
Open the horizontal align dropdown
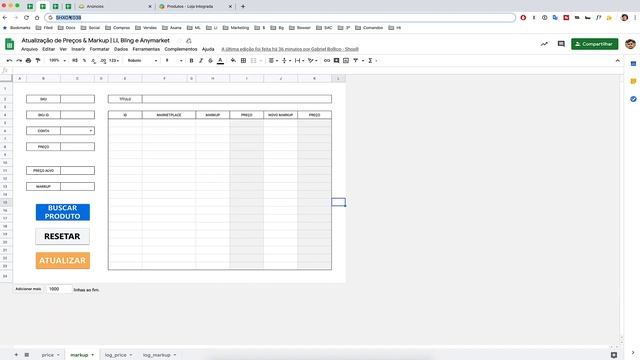pyautogui.click(x=273, y=60)
